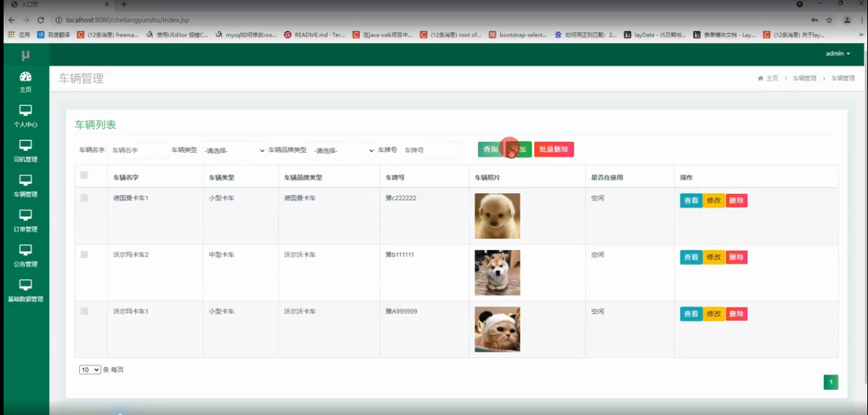Image resolution: width=868 pixels, height=415 pixels.
Task: Click the green 添加 add button
Action: [518, 149]
